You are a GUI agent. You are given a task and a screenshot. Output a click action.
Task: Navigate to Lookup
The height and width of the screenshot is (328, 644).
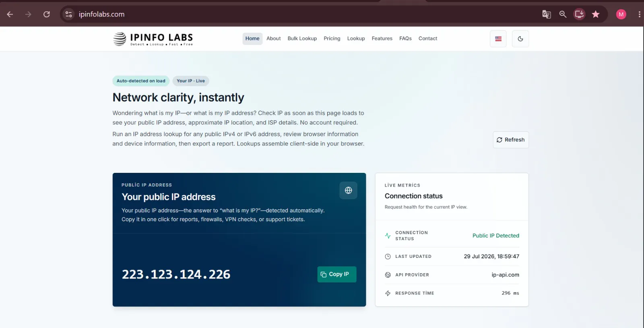point(356,39)
